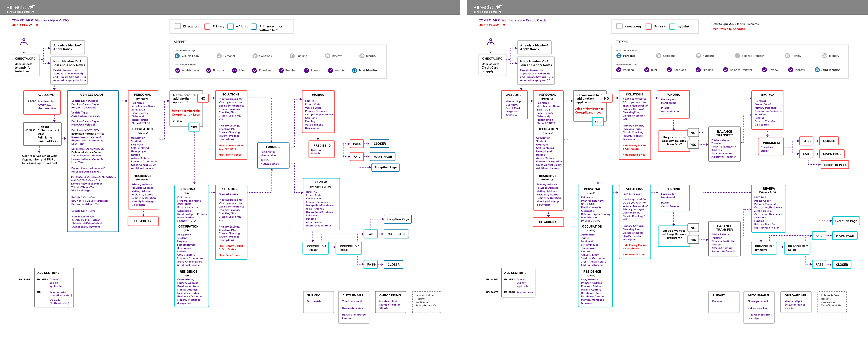Click grey fingerprint Identity icon in Credit Cards stepper
The width and height of the screenshot is (868, 339).
click(825, 56)
